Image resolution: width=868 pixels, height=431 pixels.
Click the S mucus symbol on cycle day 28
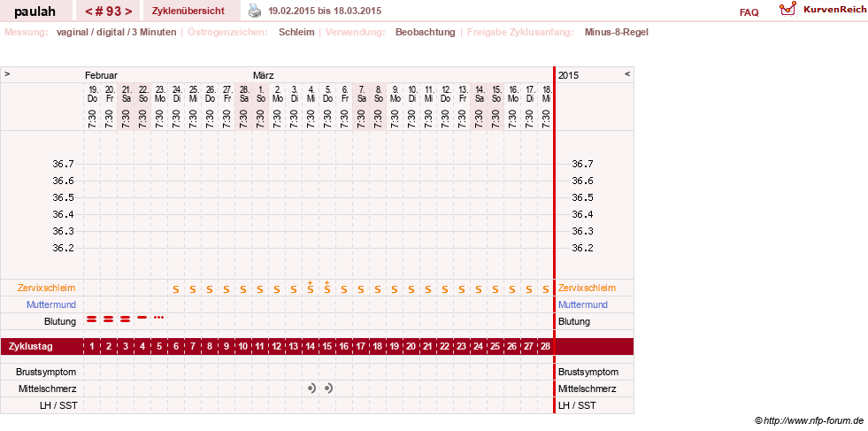(545, 289)
